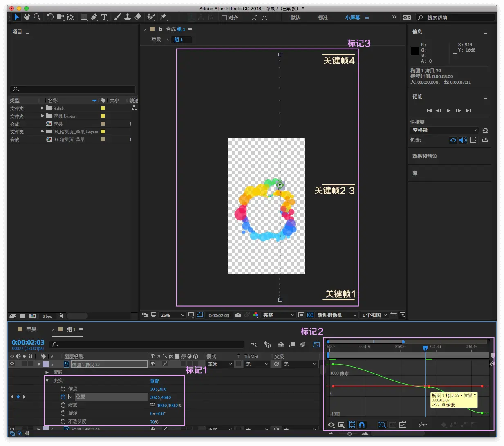Pick the Clone Stamp tool
Image resolution: width=504 pixels, height=446 pixels.
coord(128,17)
